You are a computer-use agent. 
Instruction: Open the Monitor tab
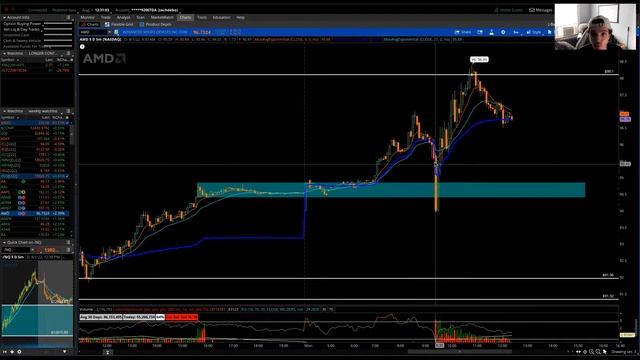pos(87,18)
